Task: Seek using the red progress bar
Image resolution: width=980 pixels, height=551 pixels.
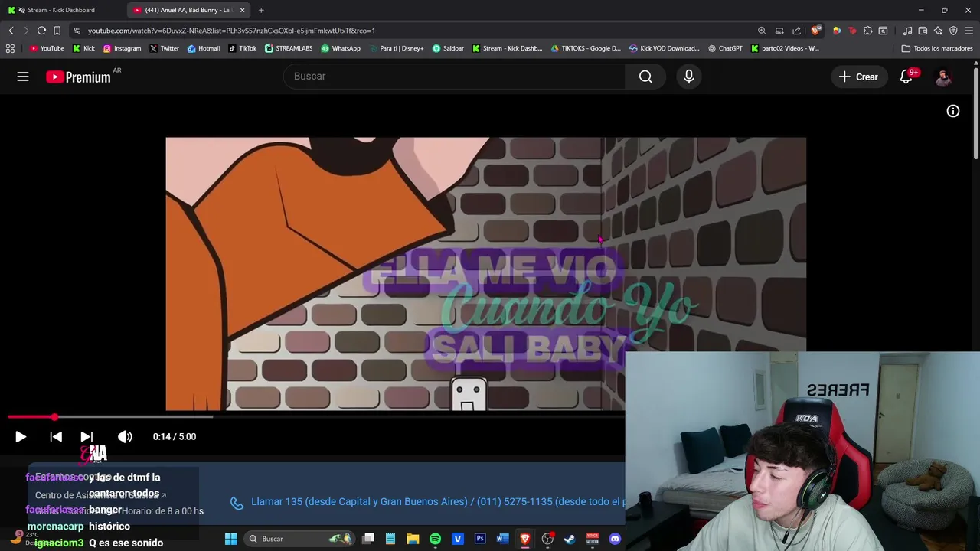Action: click(315, 417)
